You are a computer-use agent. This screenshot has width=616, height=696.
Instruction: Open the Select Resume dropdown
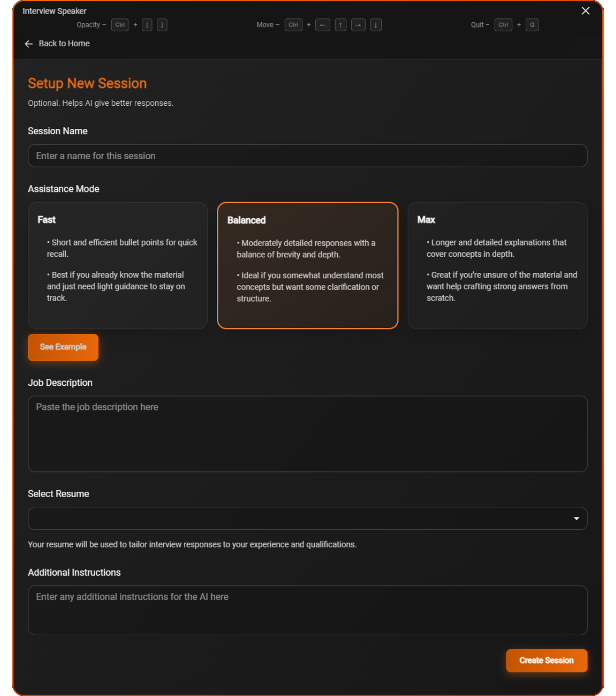(301, 519)
